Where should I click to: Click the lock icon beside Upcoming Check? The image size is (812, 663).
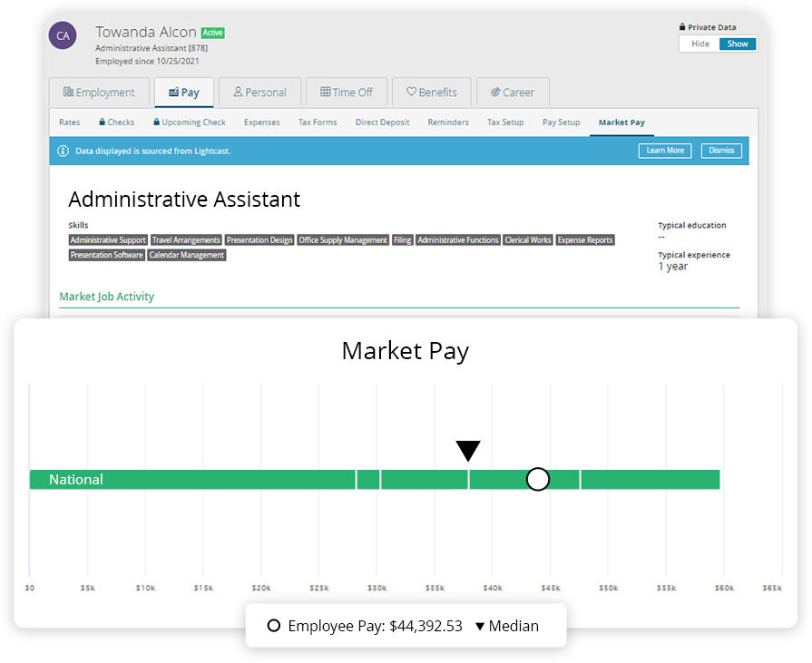(x=157, y=122)
